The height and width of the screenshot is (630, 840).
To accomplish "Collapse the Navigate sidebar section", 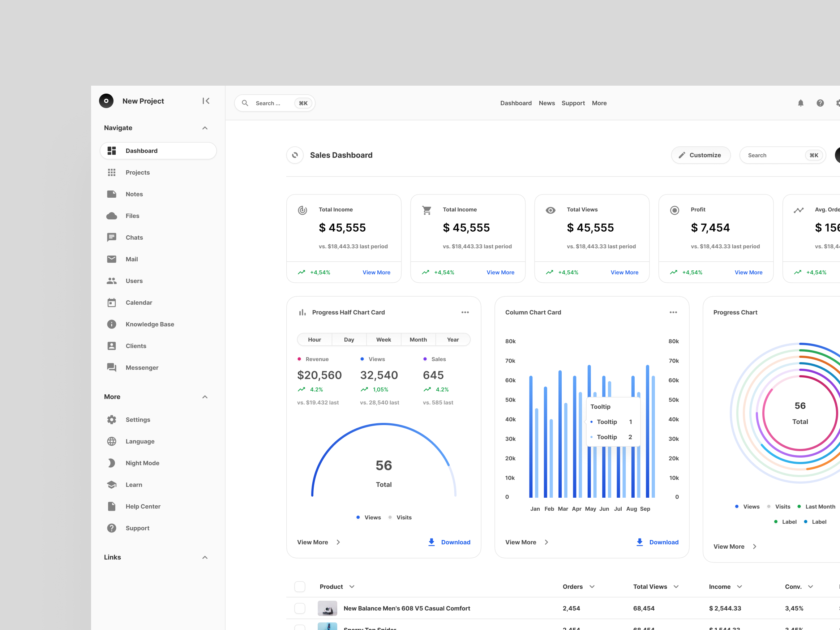I will (x=205, y=128).
